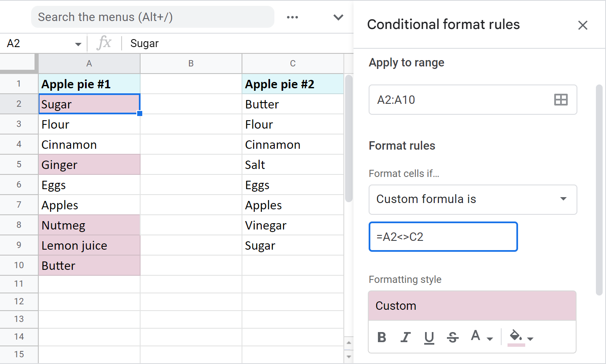Screen dimensions: 606x364
Task: Click the three-dot overflow menu icon
Action: 292,17
